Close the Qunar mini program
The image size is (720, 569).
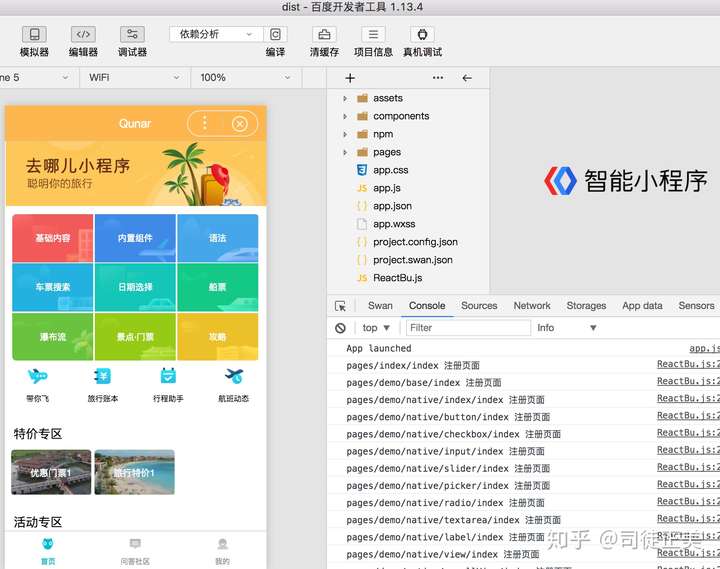[x=240, y=124]
